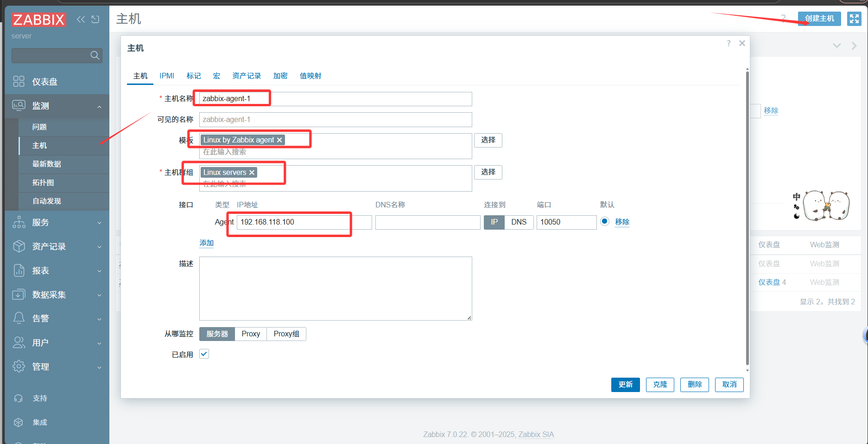Switch to the 值映射 value mapping tab
The width and height of the screenshot is (868, 444).
click(310, 76)
